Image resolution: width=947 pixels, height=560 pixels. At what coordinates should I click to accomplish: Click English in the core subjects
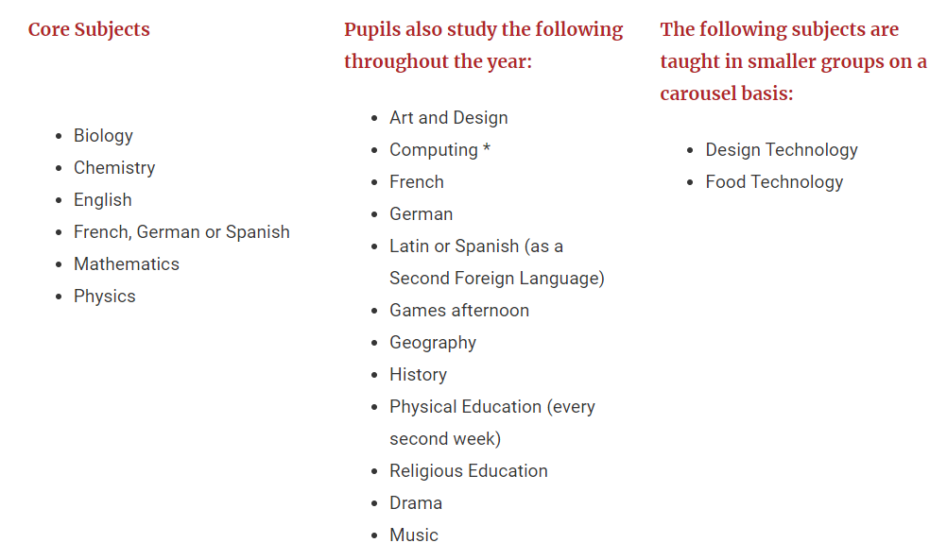coord(103,200)
